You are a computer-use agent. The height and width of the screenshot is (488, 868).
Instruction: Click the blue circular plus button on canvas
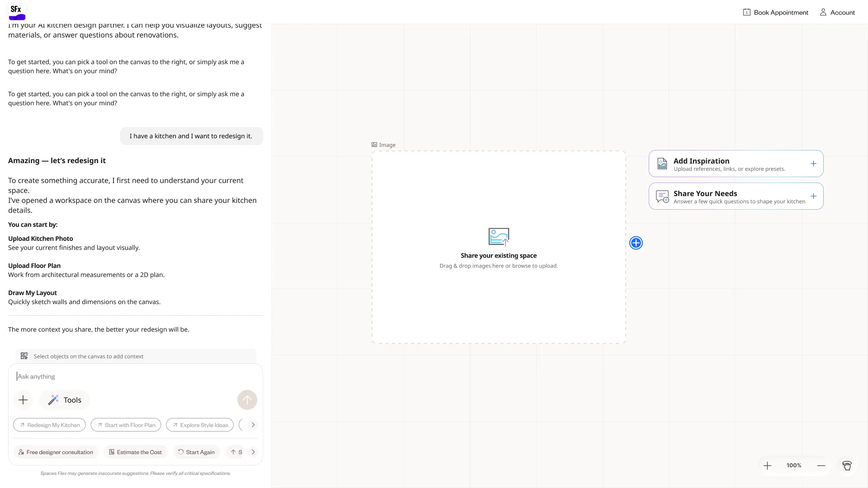(x=636, y=243)
